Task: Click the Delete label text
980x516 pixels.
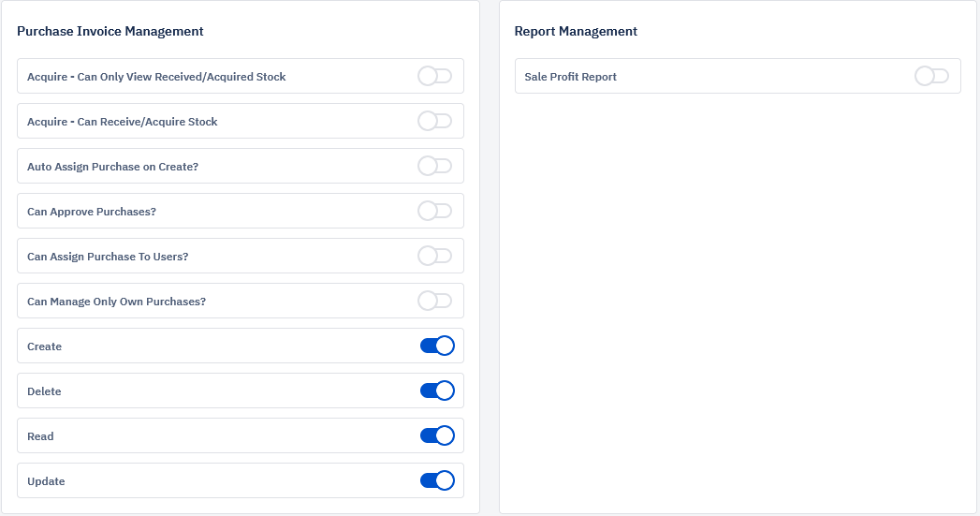Action: click(44, 391)
